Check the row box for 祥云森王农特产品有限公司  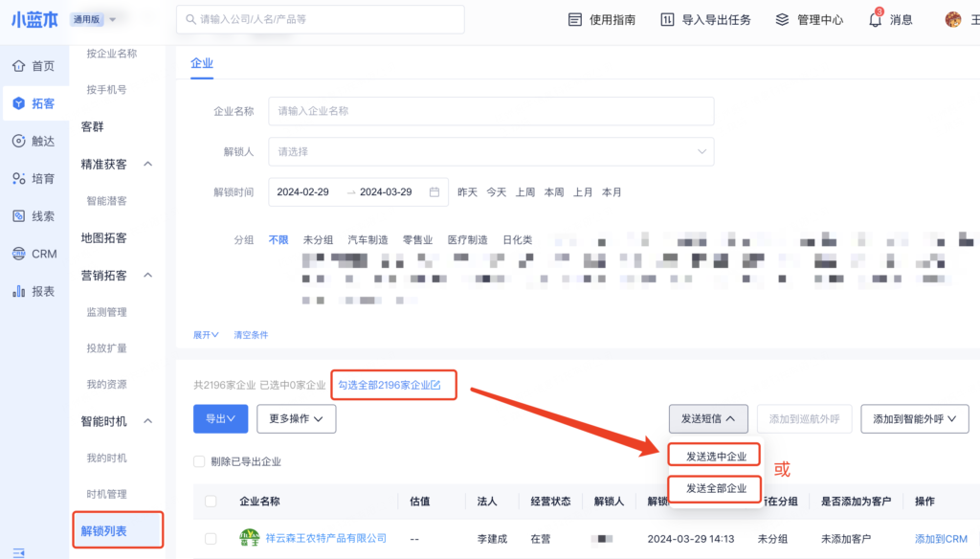click(x=211, y=539)
